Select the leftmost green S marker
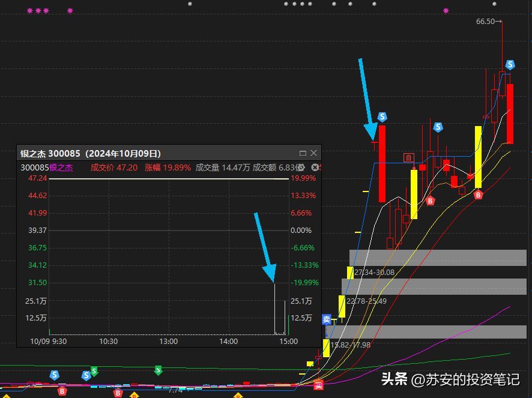 click(94, 371)
